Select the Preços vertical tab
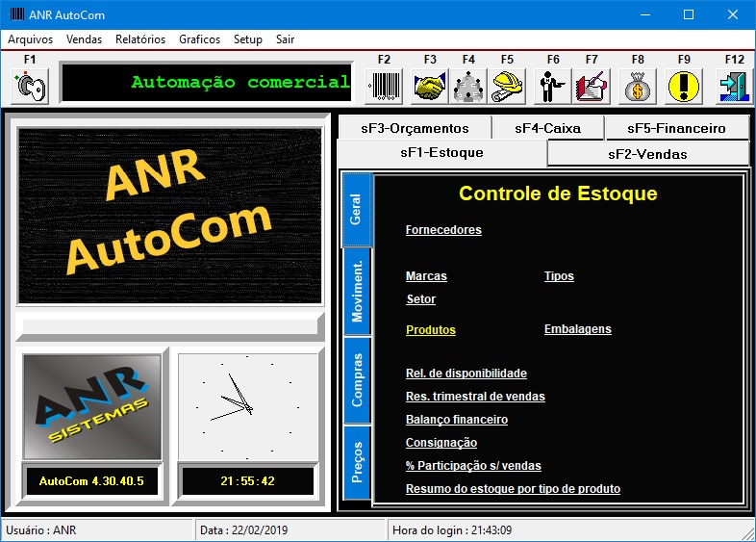Screen dimensions: 756x542 pyautogui.click(x=357, y=462)
